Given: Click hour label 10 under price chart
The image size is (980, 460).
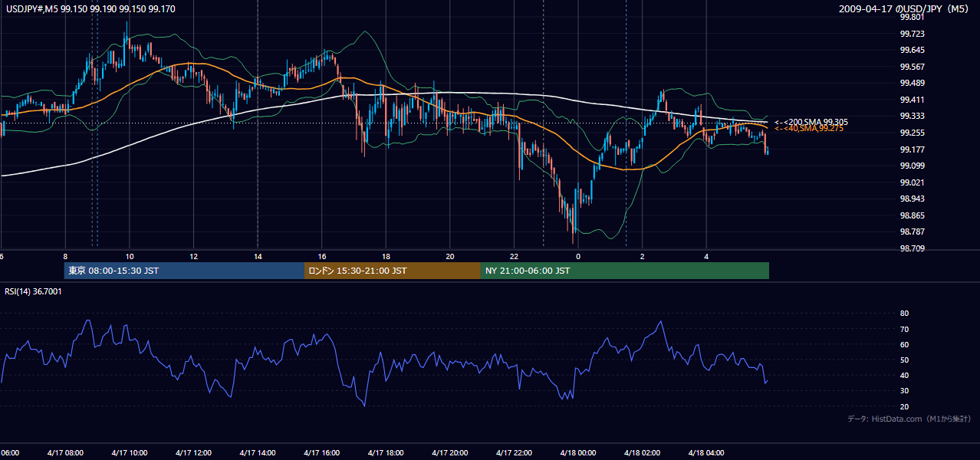Looking at the screenshot, I should click(x=130, y=256).
